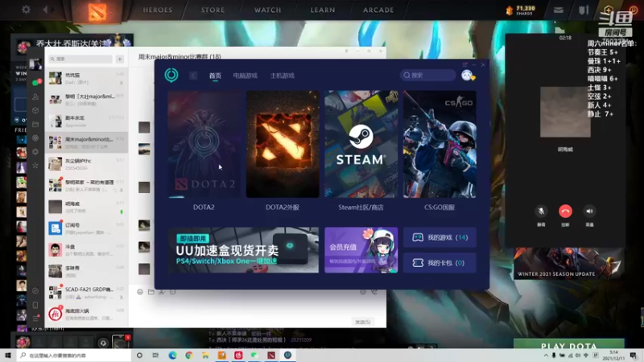Screen dimensions: 644x362
Task: Open the UU user avatar icon
Action: coord(467,75)
